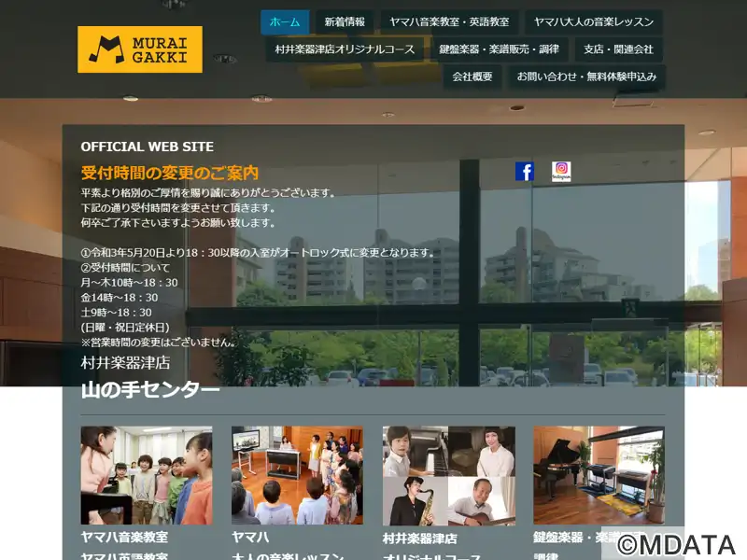Open お問い合わせ・無料体験申込み menu item

[x=587, y=77]
